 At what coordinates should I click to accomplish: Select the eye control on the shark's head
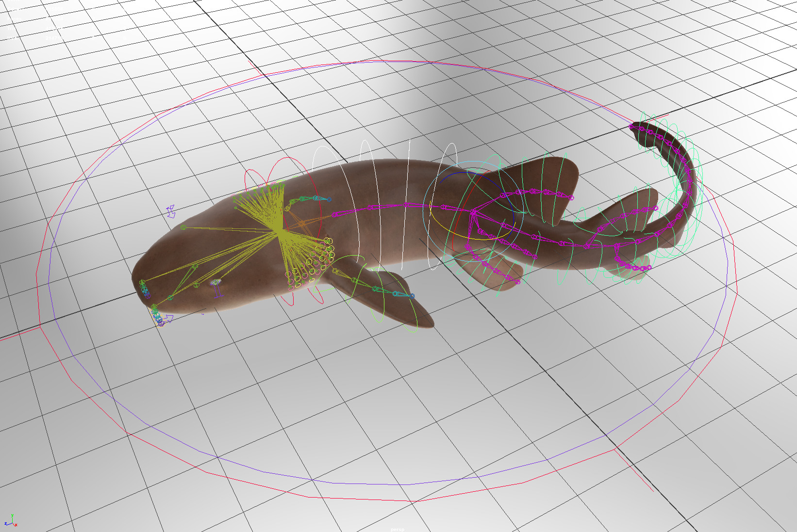[x=216, y=282]
